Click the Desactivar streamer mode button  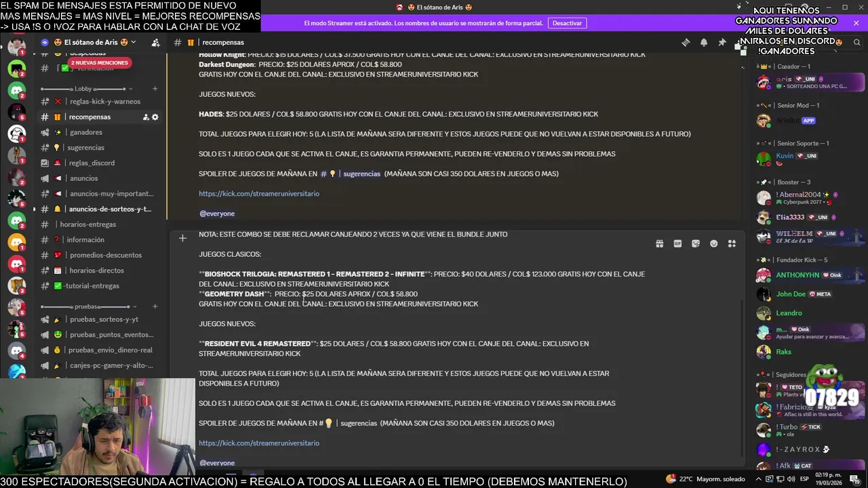tap(567, 23)
